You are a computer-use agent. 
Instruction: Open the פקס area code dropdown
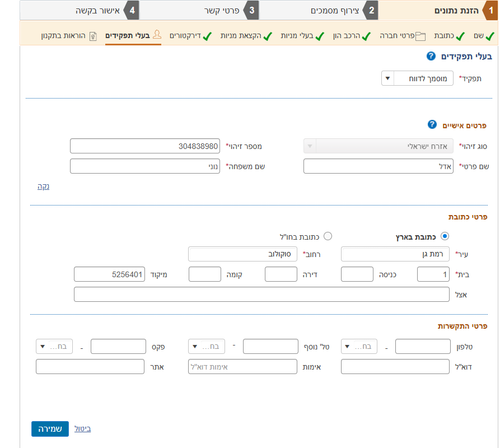tap(54, 346)
